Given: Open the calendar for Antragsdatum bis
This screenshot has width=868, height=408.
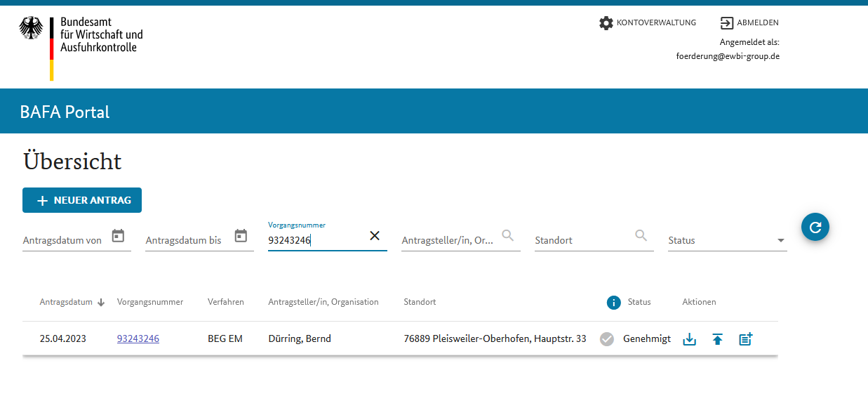Looking at the screenshot, I should [x=241, y=236].
